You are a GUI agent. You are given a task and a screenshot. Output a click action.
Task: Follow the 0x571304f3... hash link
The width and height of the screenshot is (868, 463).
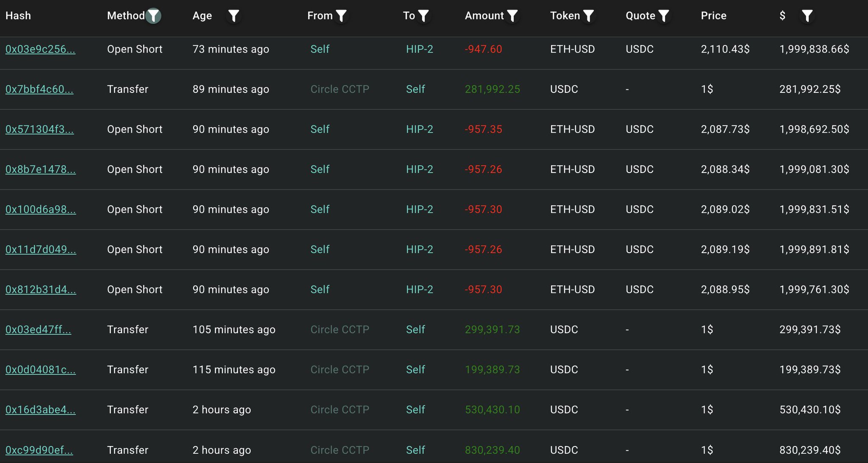coord(39,129)
